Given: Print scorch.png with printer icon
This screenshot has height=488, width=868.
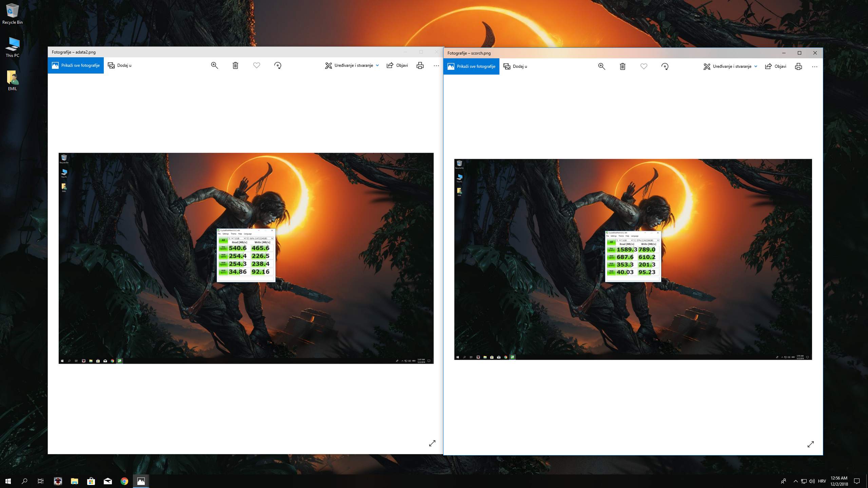Looking at the screenshot, I should 798,66.
